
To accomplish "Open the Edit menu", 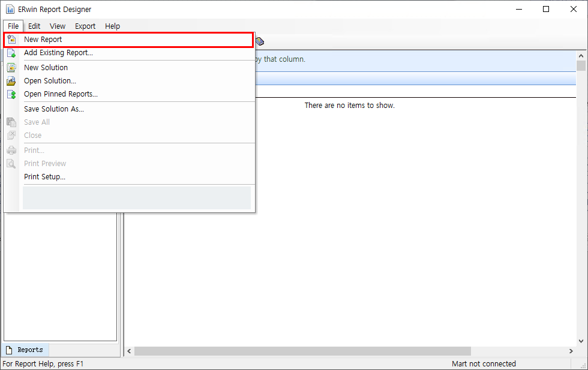I will click(x=34, y=26).
